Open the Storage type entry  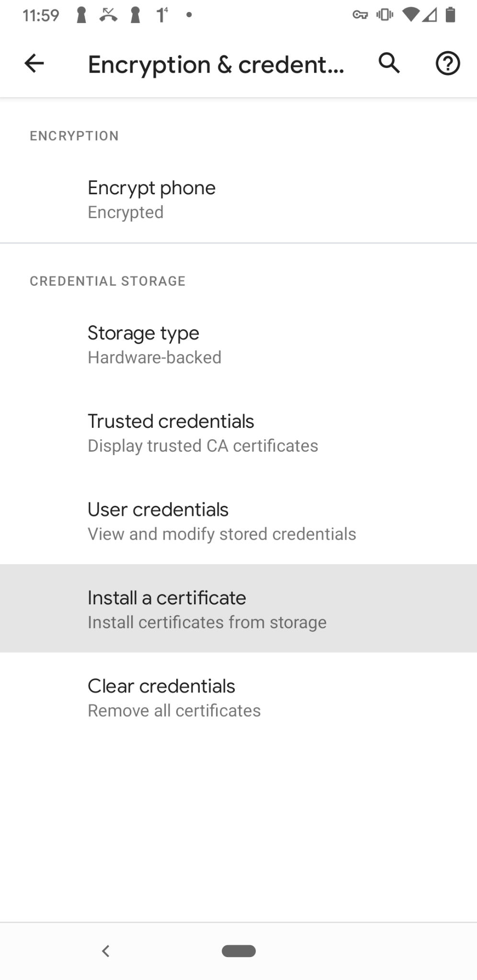tap(238, 344)
